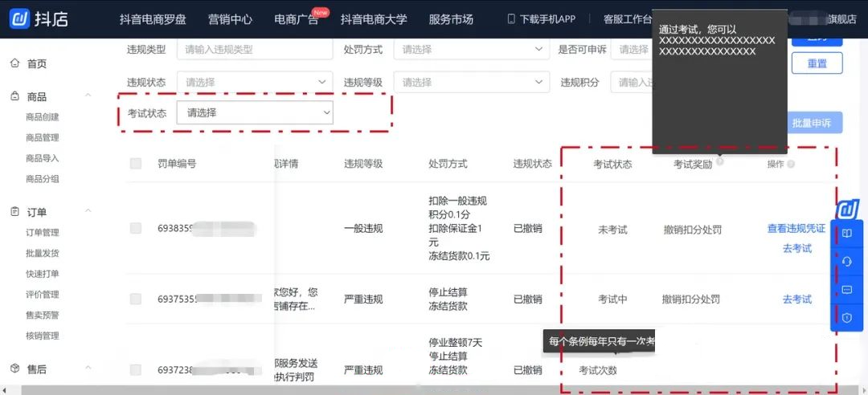This screenshot has height=395, width=868.
Task: Click 去考试 in the 考试中 row
Action: pyautogui.click(x=797, y=299)
